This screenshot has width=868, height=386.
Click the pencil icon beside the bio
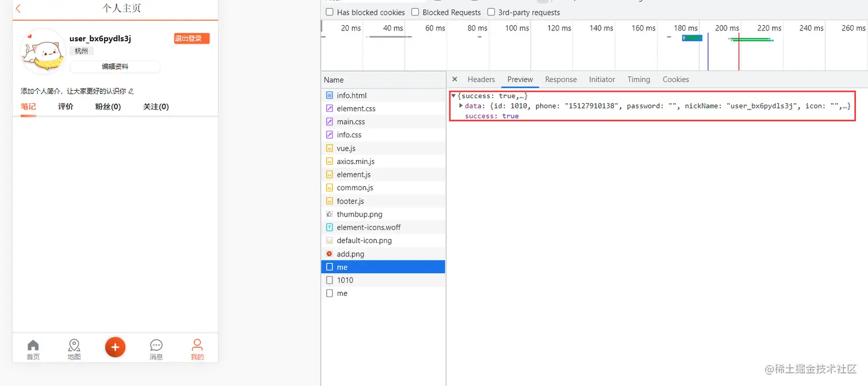[131, 91]
